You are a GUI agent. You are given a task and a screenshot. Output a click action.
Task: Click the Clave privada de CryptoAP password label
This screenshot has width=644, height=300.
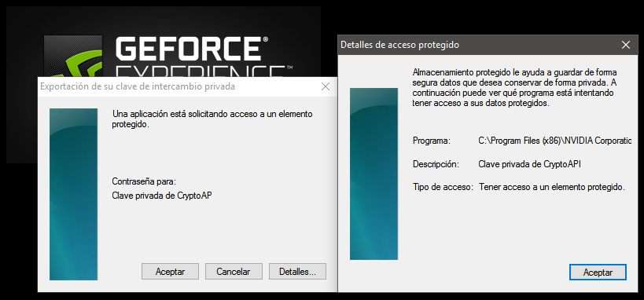tap(162, 196)
